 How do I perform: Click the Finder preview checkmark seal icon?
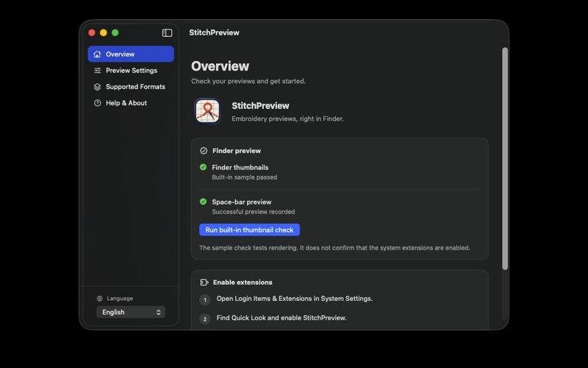[x=204, y=151]
